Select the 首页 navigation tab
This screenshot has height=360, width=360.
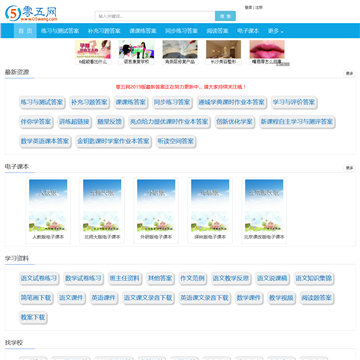[x=25, y=31]
